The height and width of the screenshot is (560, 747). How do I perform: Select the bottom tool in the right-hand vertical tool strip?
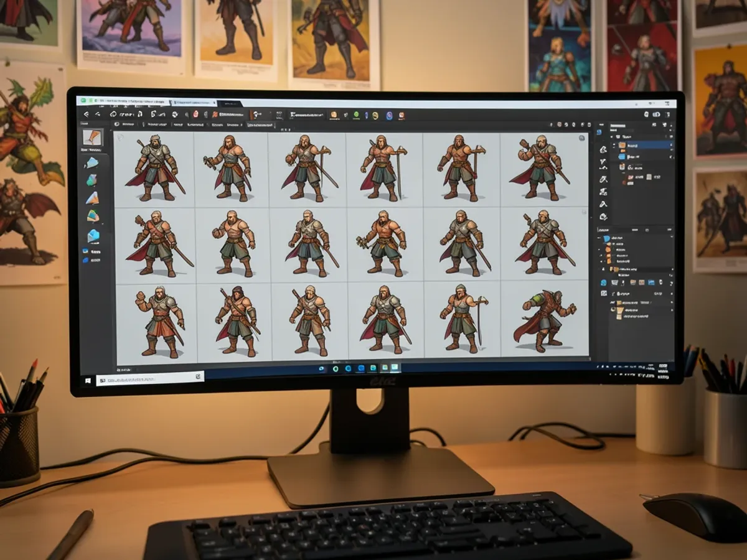point(603,217)
